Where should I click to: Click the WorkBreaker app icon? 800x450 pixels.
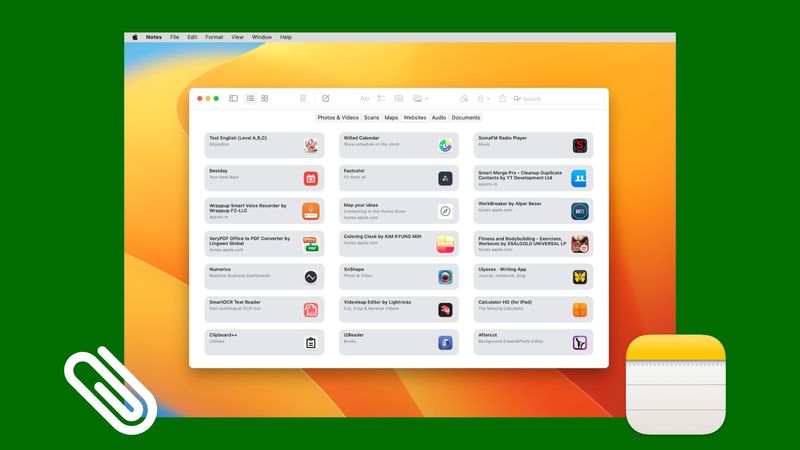click(x=580, y=211)
